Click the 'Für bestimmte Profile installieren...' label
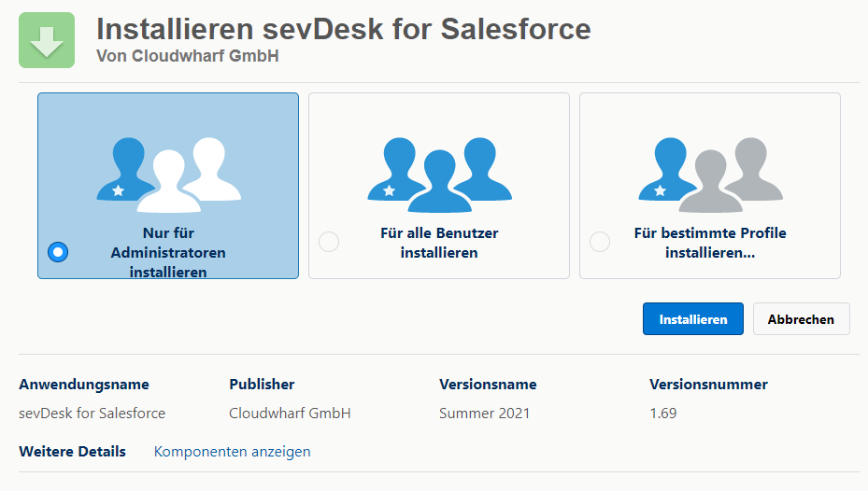The image size is (868, 491). pos(710,243)
